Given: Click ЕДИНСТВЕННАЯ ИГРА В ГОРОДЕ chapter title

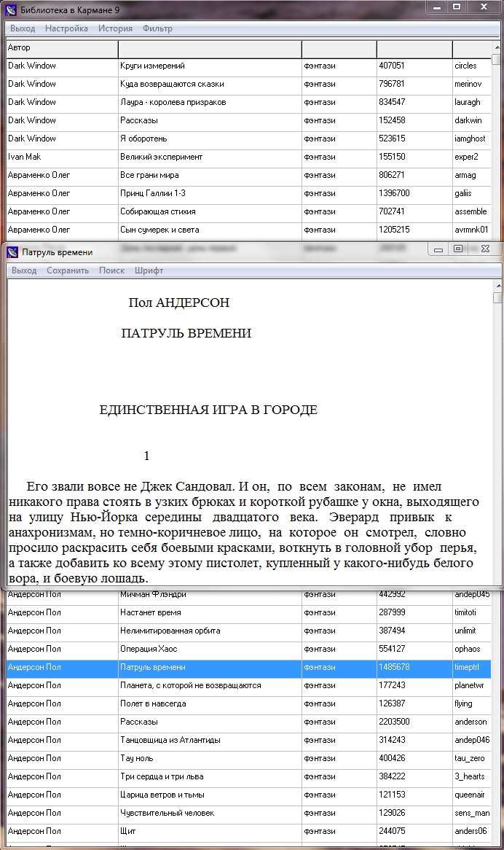Looking at the screenshot, I should pos(208,410).
